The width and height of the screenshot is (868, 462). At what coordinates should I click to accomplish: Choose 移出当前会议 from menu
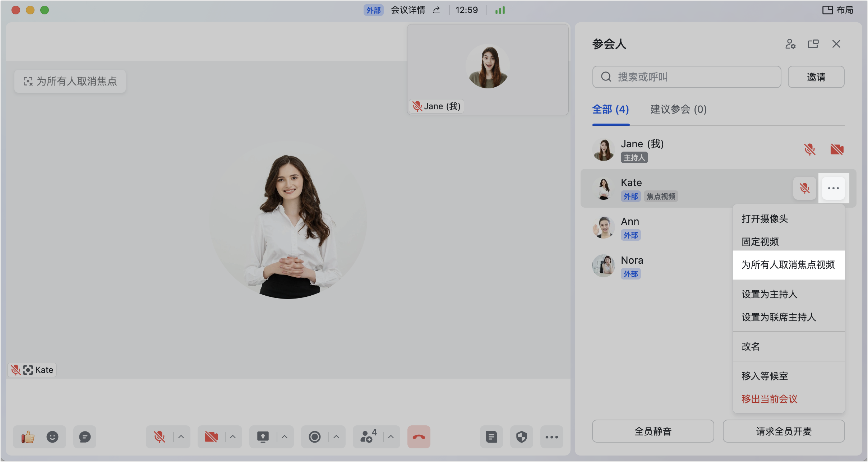pos(789,399)
